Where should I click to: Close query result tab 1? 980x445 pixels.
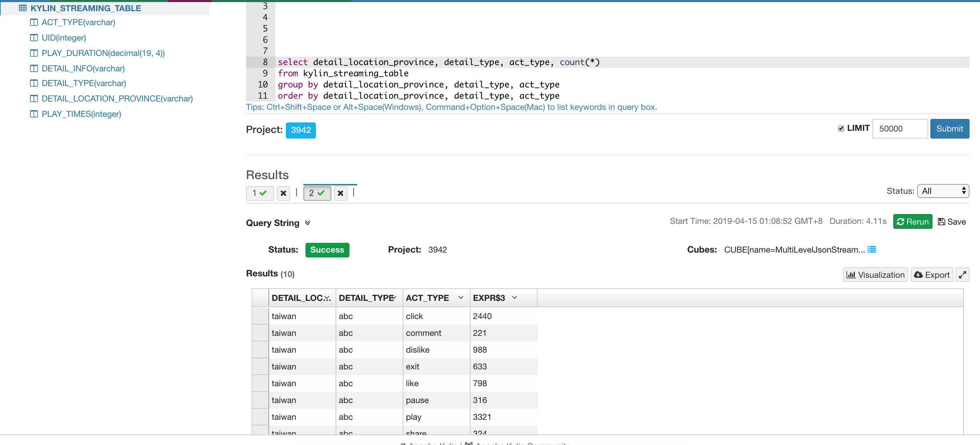pos(283,193)
